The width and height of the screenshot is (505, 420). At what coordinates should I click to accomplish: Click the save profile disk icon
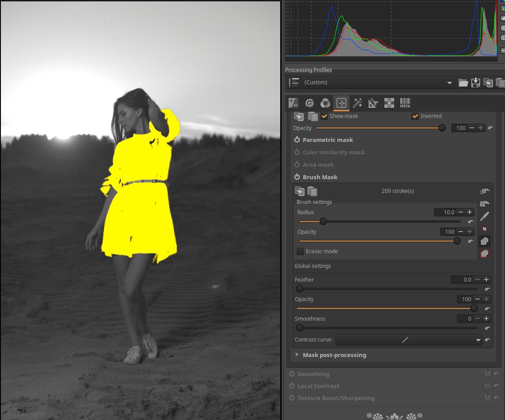pos(475,82)
